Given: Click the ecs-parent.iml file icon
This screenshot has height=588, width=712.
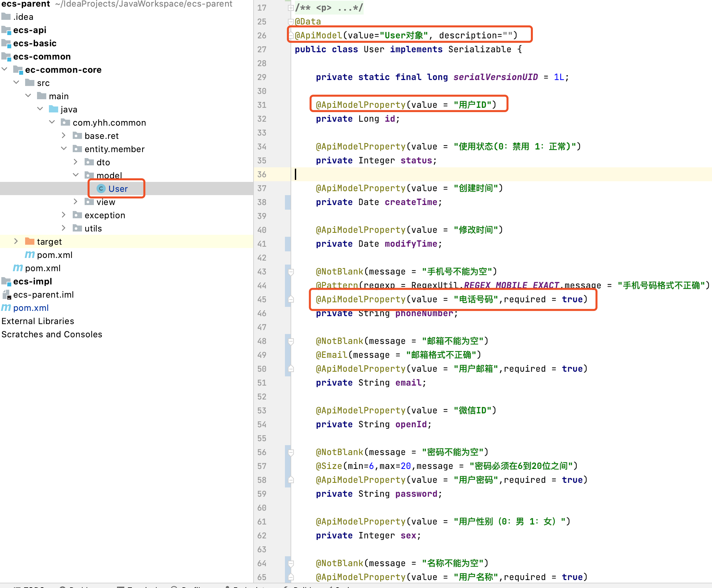Looking at the screenshot, I should pyautogui.click(x=7, y=295).
